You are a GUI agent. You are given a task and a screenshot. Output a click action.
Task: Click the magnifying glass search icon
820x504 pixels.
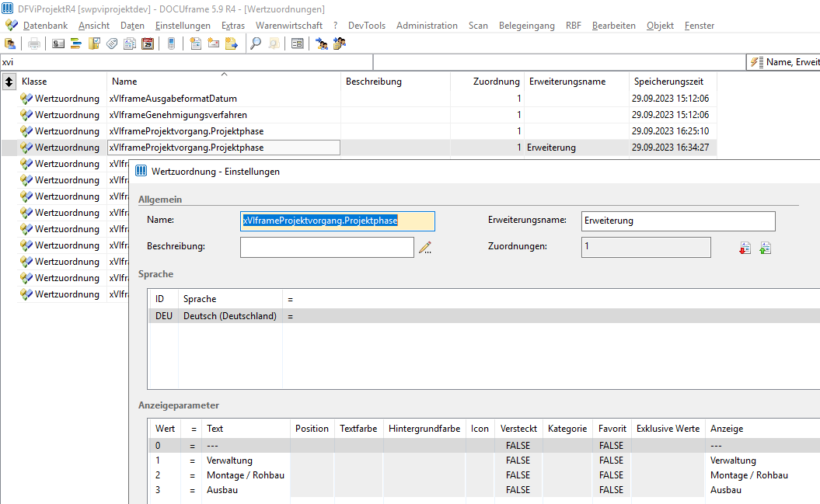(256, 43)
